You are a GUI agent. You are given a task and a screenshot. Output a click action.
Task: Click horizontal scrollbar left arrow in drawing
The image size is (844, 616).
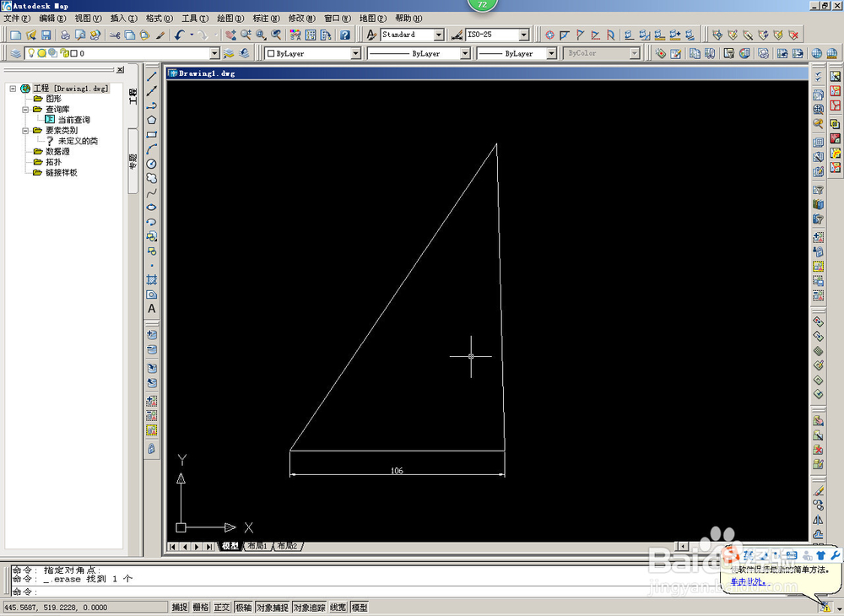683,546
